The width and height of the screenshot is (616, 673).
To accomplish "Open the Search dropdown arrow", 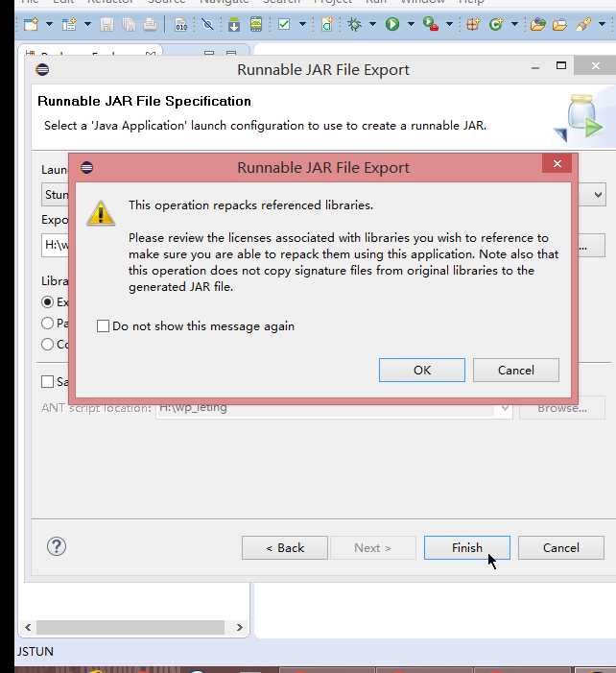I will click(x=602, y=24).
